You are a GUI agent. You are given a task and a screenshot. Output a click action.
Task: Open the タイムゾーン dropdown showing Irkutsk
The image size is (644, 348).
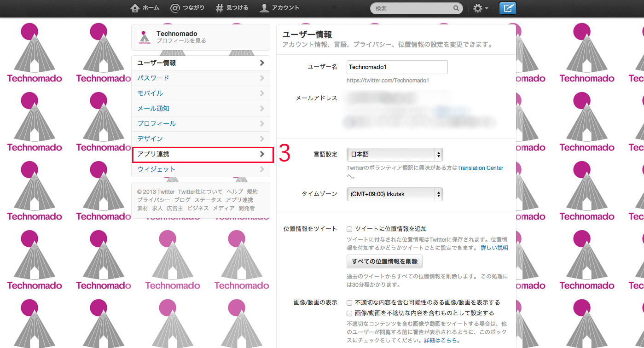pos(395,194)
